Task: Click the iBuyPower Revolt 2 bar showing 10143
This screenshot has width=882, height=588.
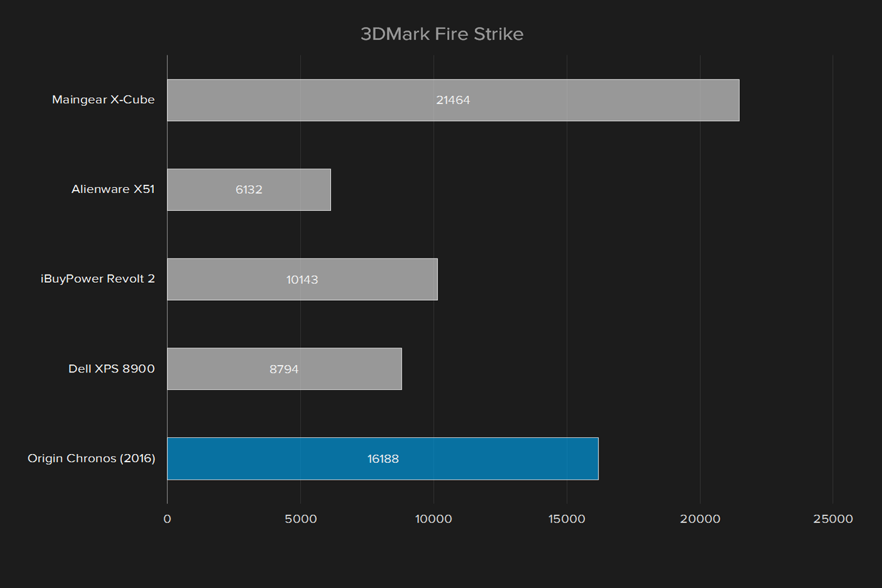Action: click(302, 280)
